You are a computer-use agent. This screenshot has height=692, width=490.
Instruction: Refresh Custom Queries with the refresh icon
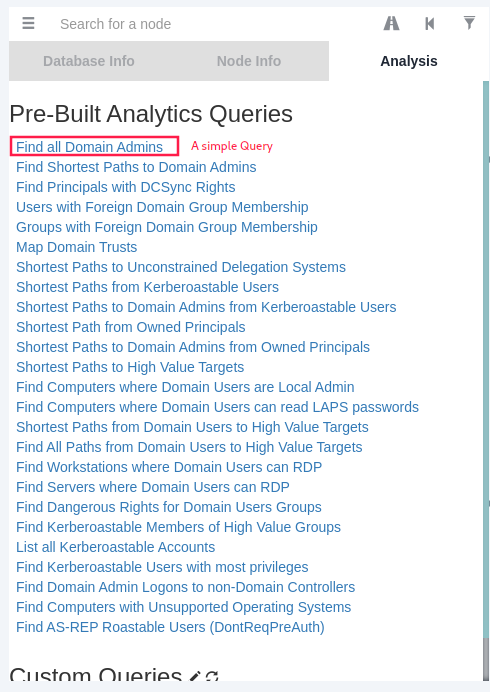212,676
